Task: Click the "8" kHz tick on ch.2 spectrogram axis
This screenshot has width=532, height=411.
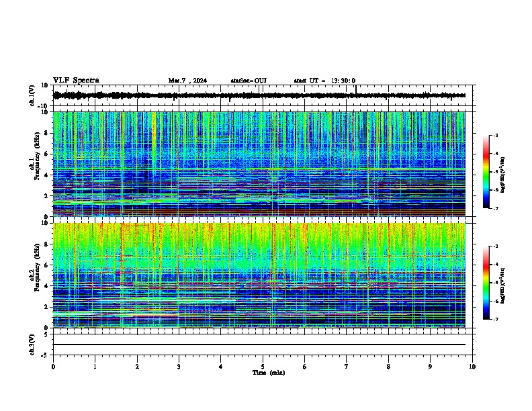Action: tap(46, 244)
